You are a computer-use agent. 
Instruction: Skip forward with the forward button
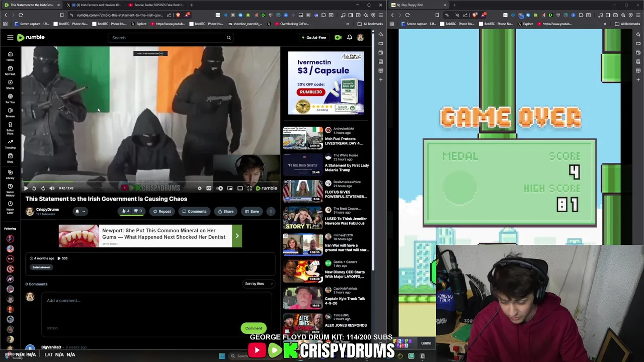(x=43, y=188)
